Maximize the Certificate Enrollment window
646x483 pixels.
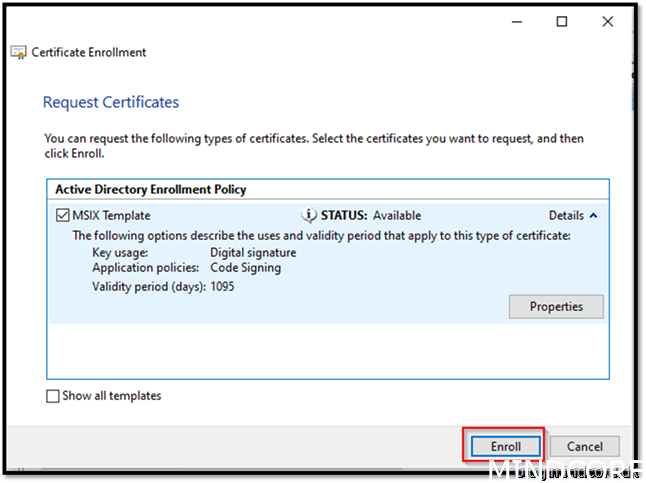[561, 21]
